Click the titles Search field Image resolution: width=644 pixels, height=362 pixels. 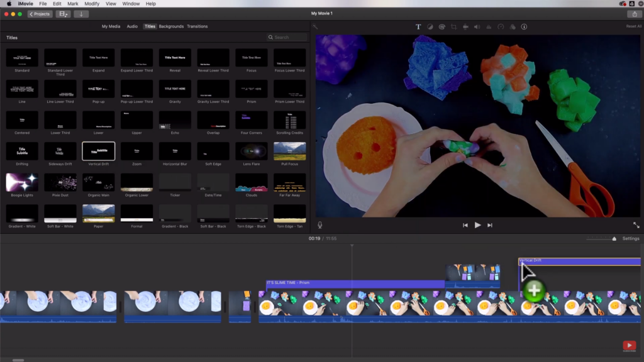(x=287, y=37)
